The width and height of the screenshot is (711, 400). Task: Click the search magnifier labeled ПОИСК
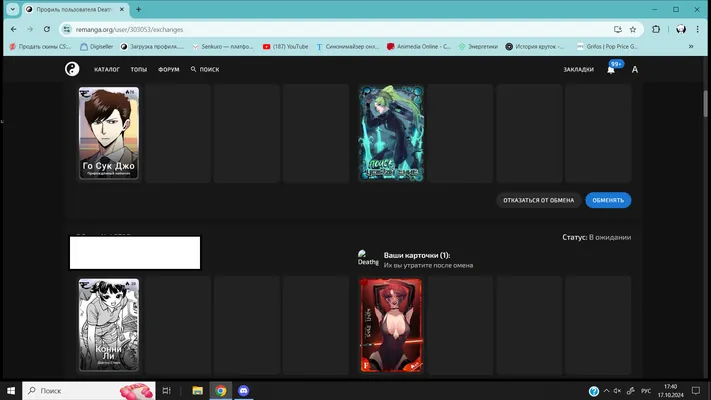205,69
